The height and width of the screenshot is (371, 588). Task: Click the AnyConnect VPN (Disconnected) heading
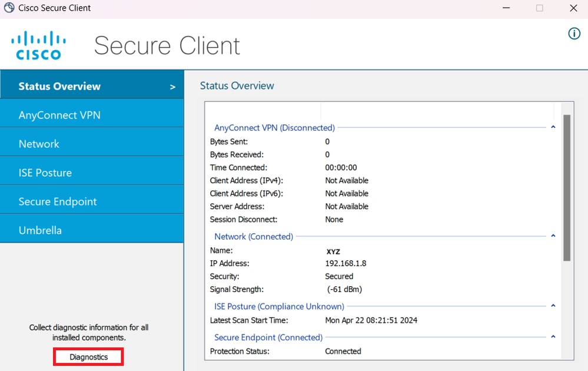tap(274, 128)
